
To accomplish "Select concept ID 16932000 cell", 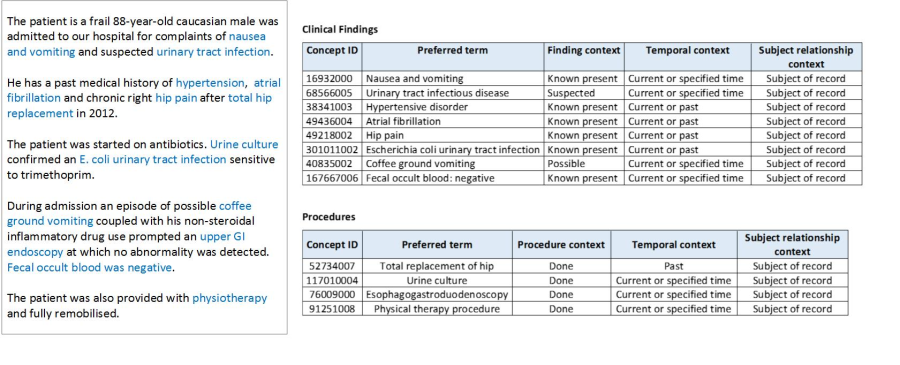I will (x=332, y=79).
